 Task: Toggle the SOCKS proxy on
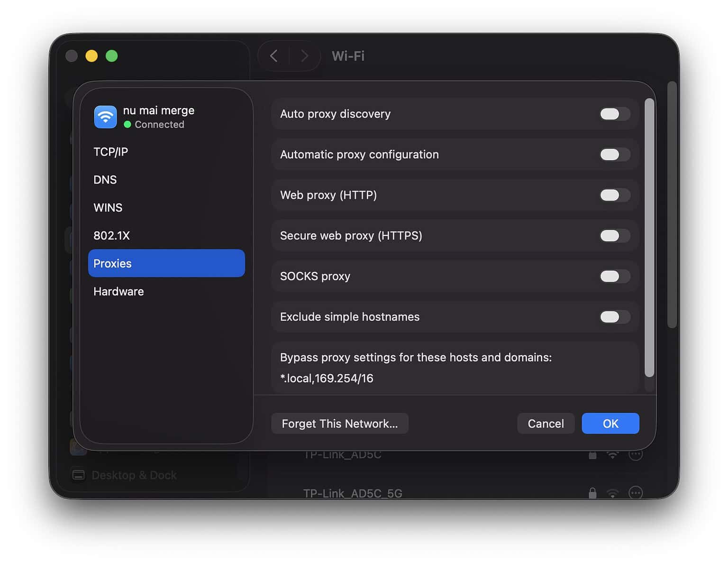pyautogui.click(x=614, y=277)
